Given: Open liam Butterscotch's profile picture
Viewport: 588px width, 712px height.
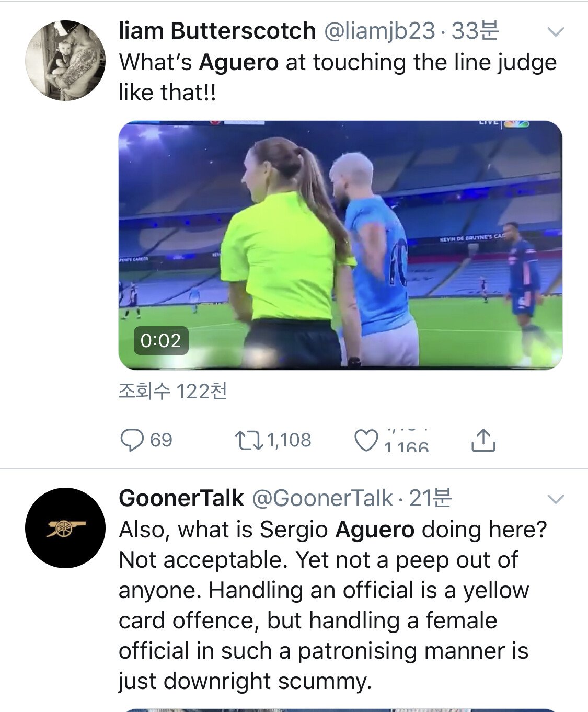Looking at the screenshot, I should pos(65,61).
